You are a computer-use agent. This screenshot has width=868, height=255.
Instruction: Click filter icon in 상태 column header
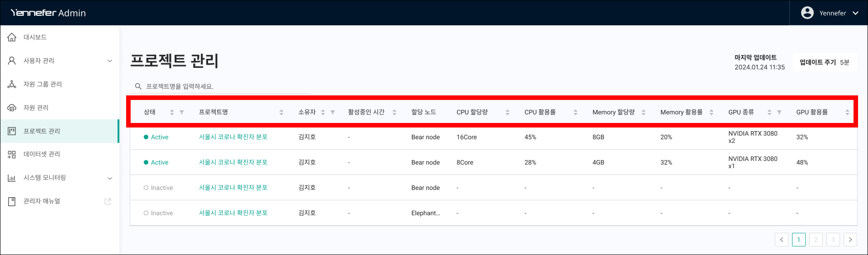tap(182, 112)
